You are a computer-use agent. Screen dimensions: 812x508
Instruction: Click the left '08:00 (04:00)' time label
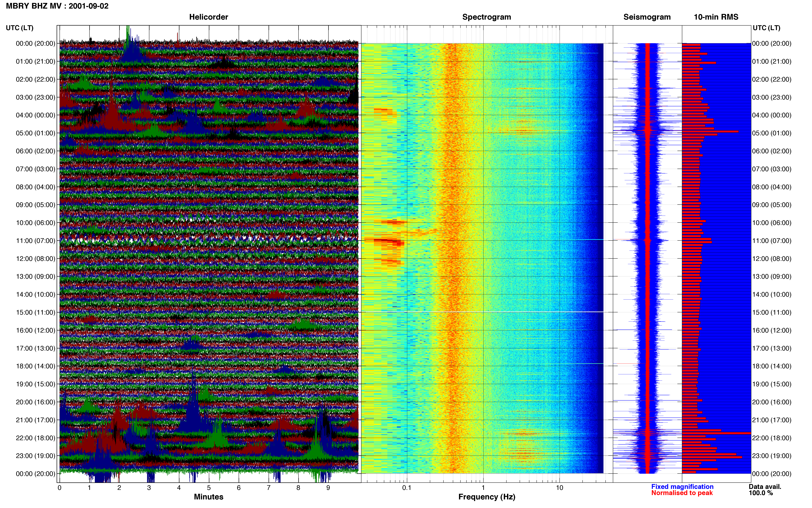(36, 187)
